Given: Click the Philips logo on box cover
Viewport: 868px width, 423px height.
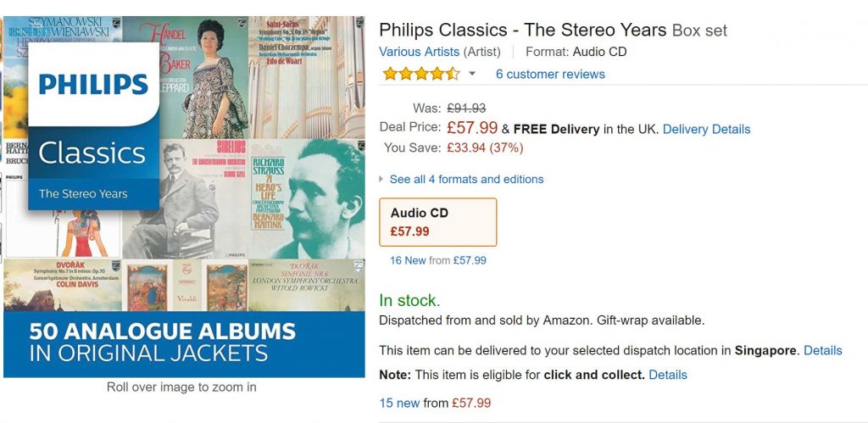Looking at the screenshot, I should (93, 85).
